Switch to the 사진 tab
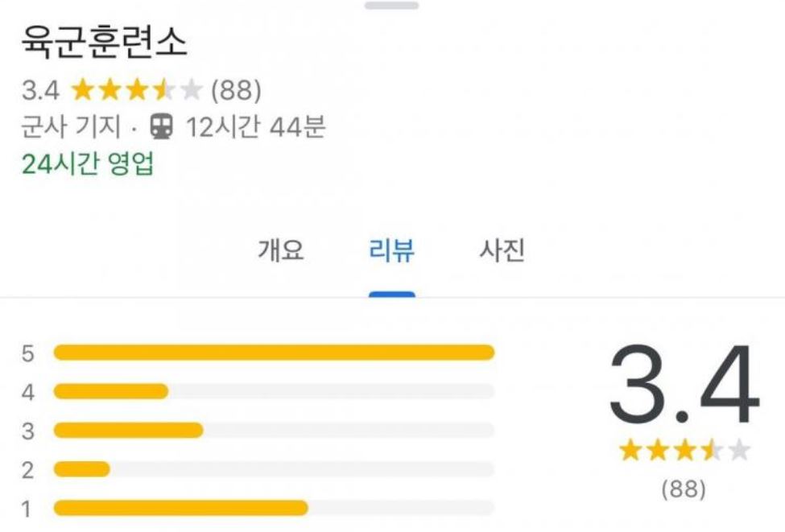Viewport: 785px width, 532px height. pos(502,250)
